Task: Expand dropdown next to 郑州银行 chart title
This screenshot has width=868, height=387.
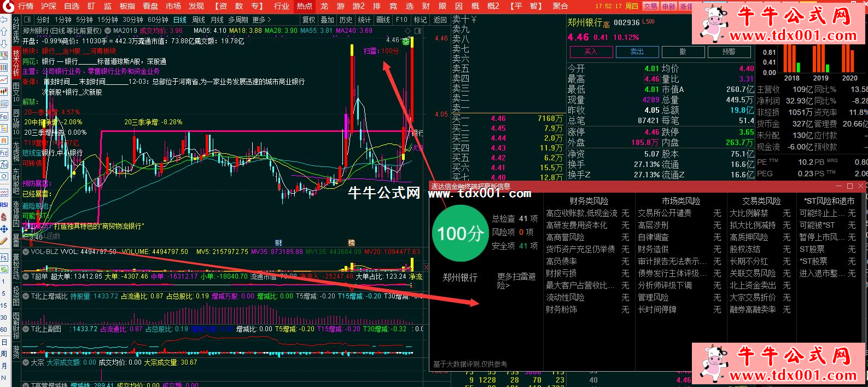Action: (x=108, y=31)
